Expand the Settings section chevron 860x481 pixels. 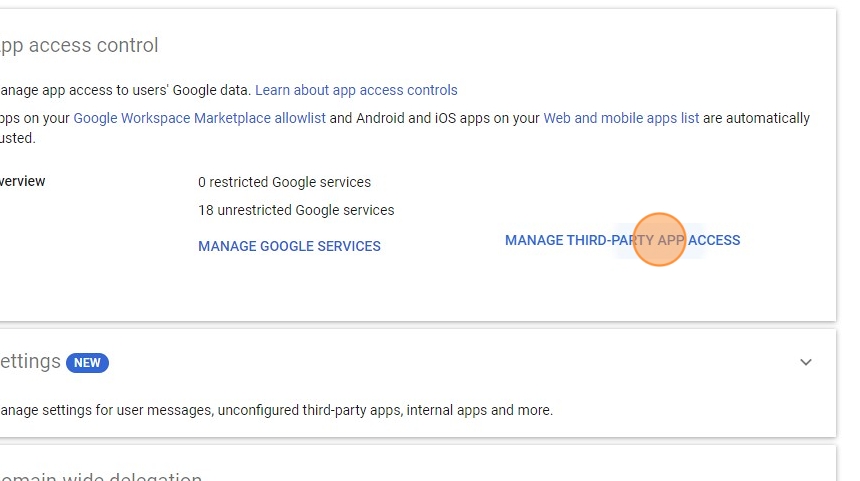click(806, 362)
